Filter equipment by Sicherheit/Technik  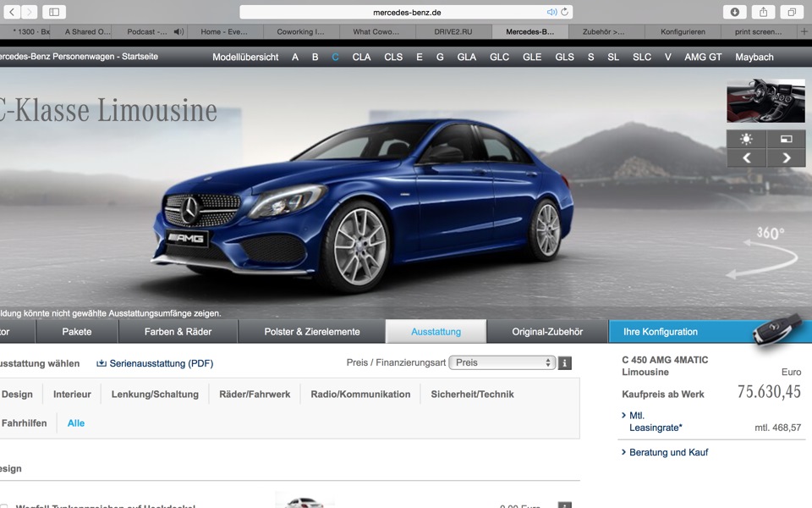coord(472,394)
